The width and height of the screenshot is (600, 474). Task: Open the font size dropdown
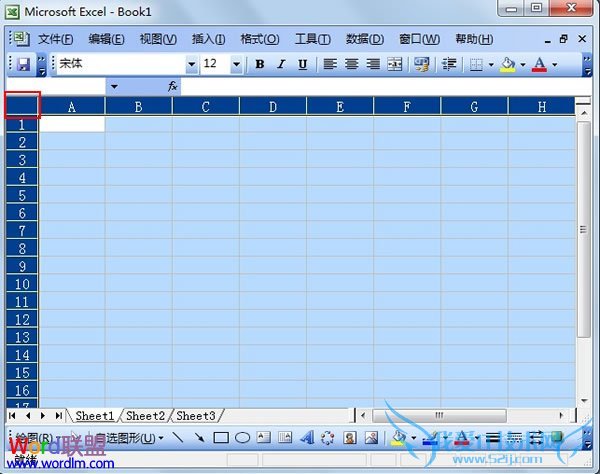pyautogui.click(x=236, y=64)
